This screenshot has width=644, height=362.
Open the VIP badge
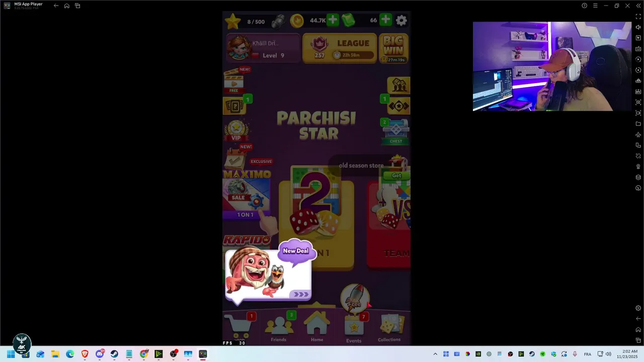(x=236, y=130)
